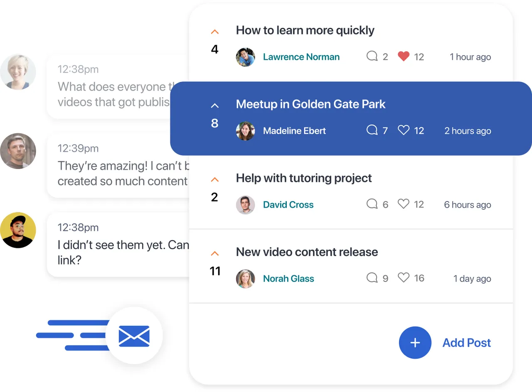This screenshot has height=392, width=532.
Task: Open the chat message "I didn't see them yet"
Action: tap(118, 245)
